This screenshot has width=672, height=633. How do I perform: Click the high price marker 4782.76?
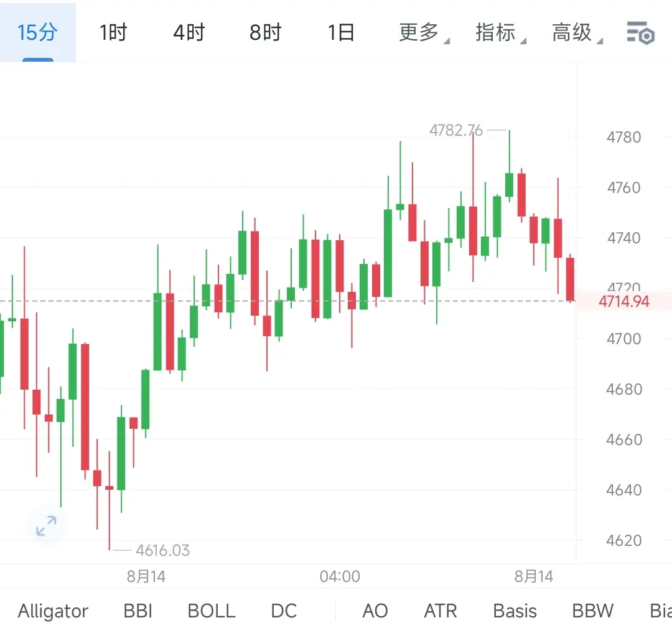(x=456, y=130)
